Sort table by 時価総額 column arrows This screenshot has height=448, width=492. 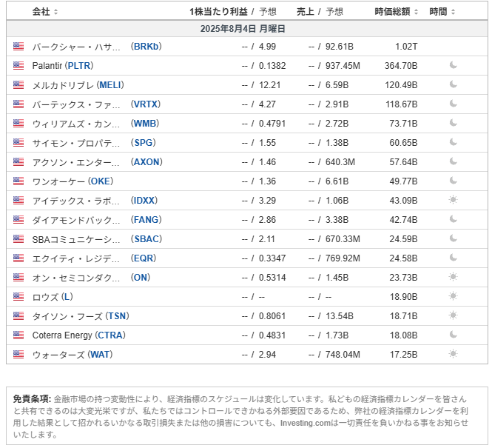[416, 12]
